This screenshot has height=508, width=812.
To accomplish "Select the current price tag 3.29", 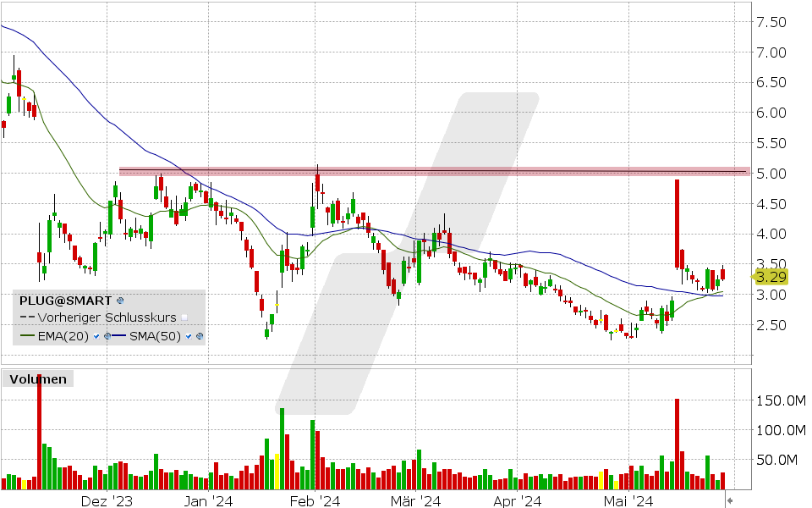I will tap(770, 277).
